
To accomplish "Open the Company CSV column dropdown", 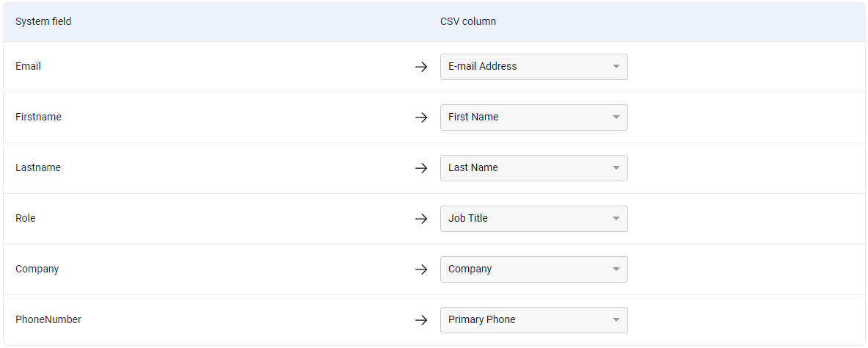I will (533, 269).
